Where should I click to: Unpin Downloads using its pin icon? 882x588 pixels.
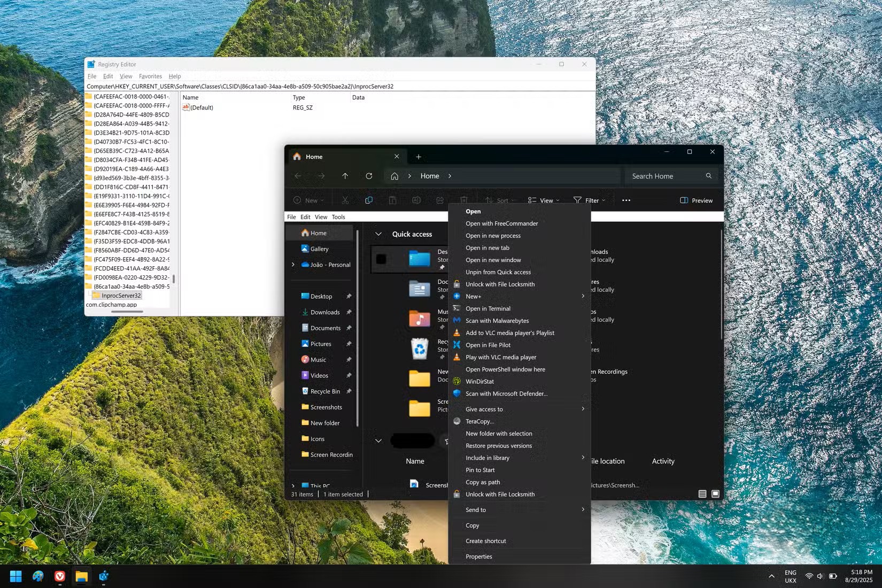coord(349,312)
